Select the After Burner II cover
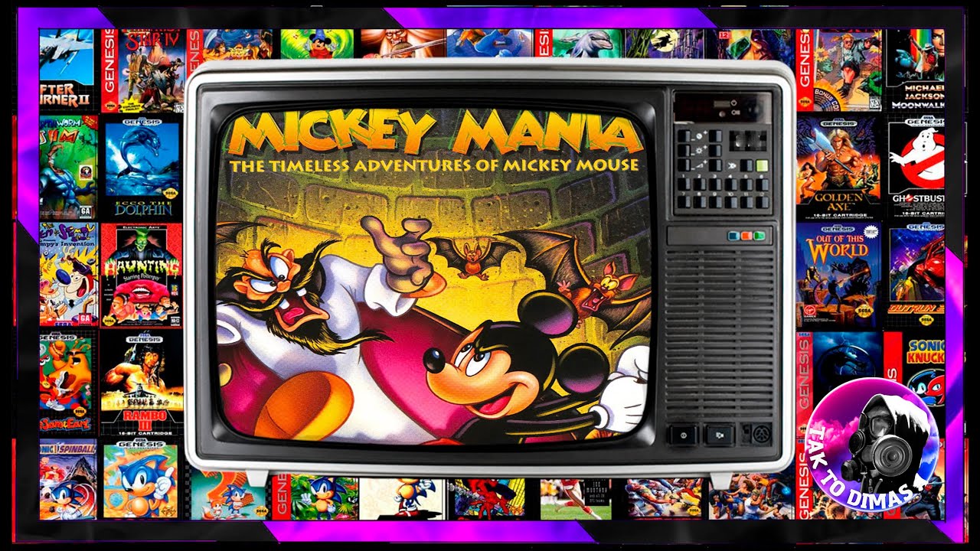This screenshot has width=980, height=551. tap(66, 69)
